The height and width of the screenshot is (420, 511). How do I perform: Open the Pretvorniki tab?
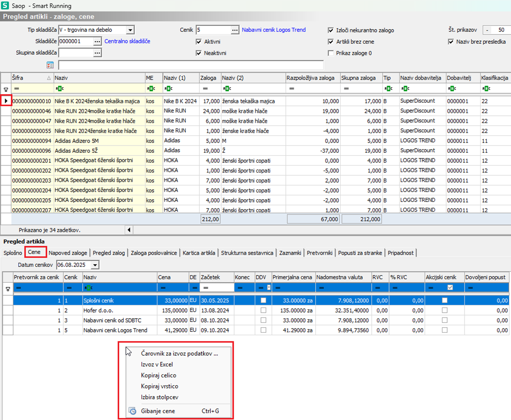[320, 253]
